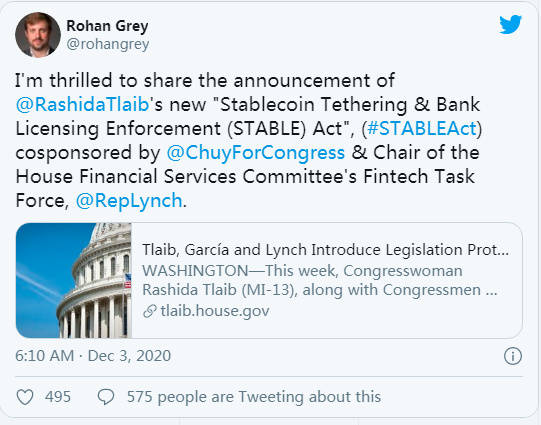Click the tlaib.house.gov domain link
This screenshot has width=541, height=425.
tap(215, 311)
